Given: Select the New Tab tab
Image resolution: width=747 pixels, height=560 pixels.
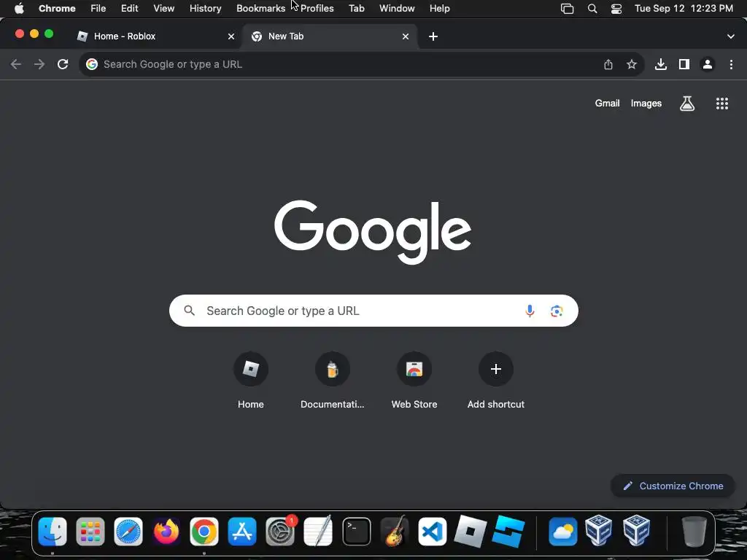Looking at the screenshot, I should [329, 36].
